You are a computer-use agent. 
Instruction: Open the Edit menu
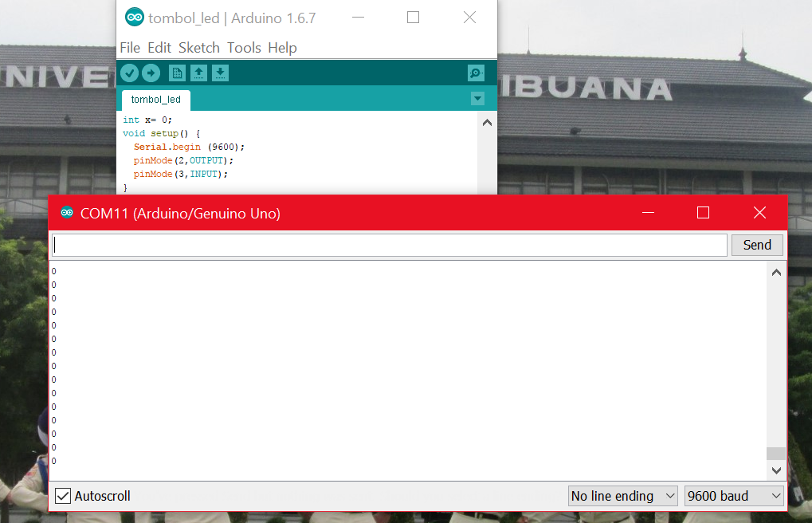point(159,48)
